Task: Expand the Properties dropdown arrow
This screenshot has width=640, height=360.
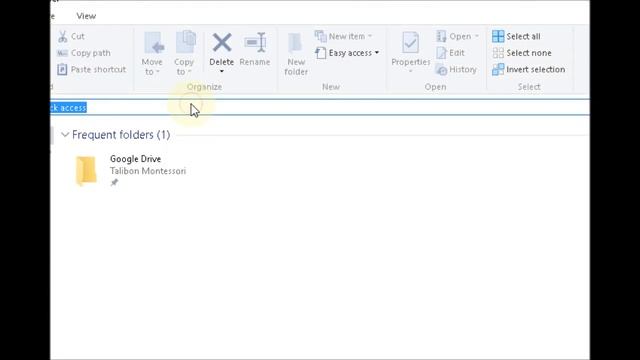Action: point(410,72)
